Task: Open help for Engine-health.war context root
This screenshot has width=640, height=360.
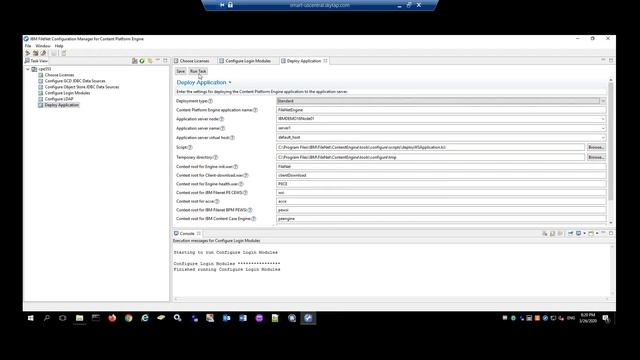Action: (241, 184)
